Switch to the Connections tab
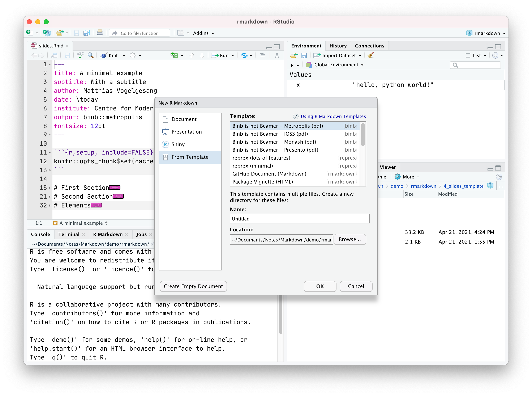532x396 pixels. click(369, 46)
